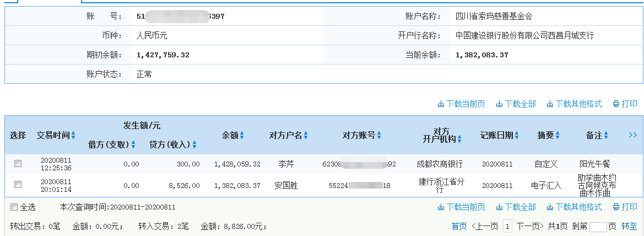Click total 金额: 8,826.00元 text

click(x=234, y=226)
